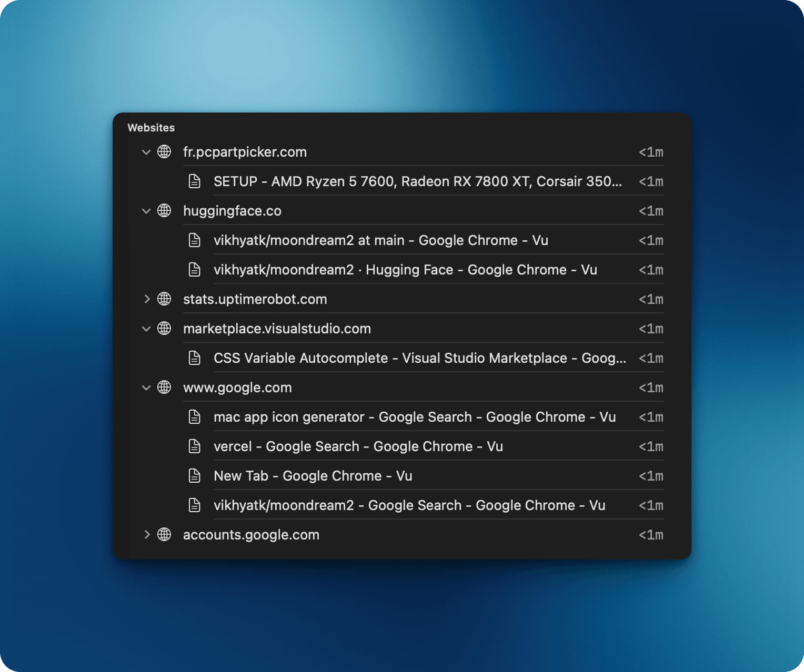804x672 pixels.
Task: Select vikhyatk/moondream2 · Hugging Face entry
Action: pyautogui.click(x=405, y=270)
